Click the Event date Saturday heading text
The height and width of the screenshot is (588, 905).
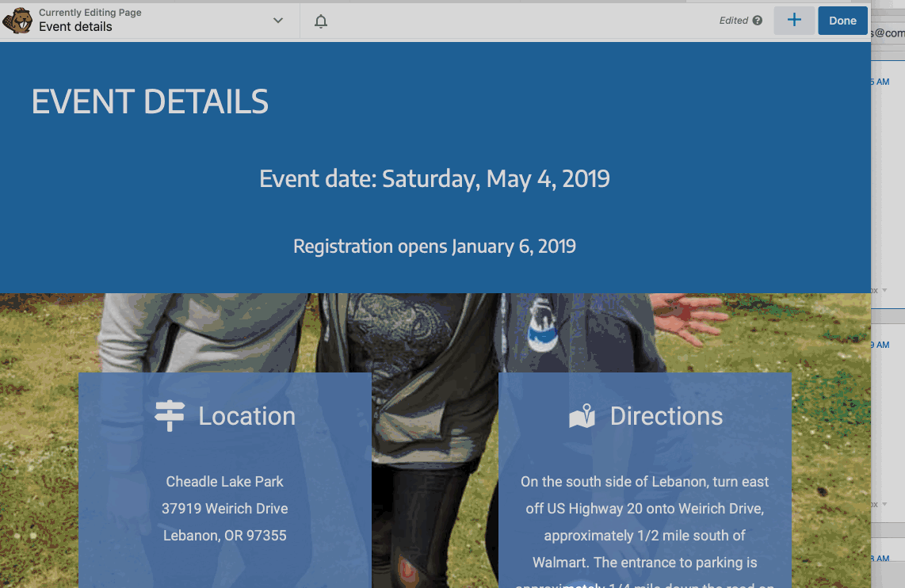[434, 179]
